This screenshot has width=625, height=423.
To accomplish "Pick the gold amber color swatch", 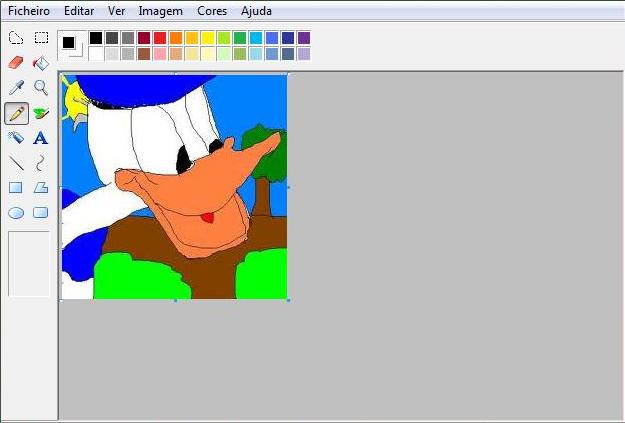I will (x=192, y=38).
